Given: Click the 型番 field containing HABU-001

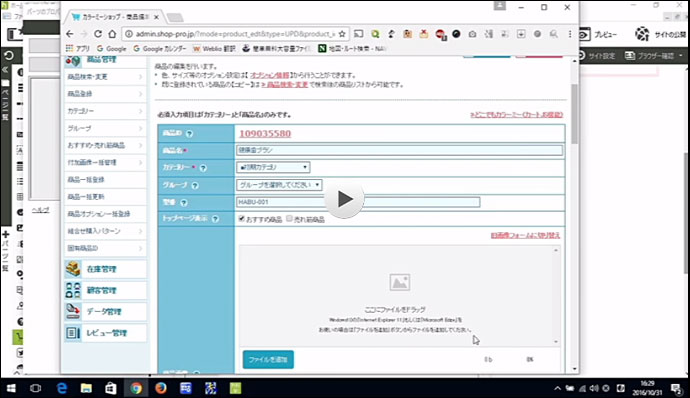Looking at the screenshot, I should (x=358, y=202).
